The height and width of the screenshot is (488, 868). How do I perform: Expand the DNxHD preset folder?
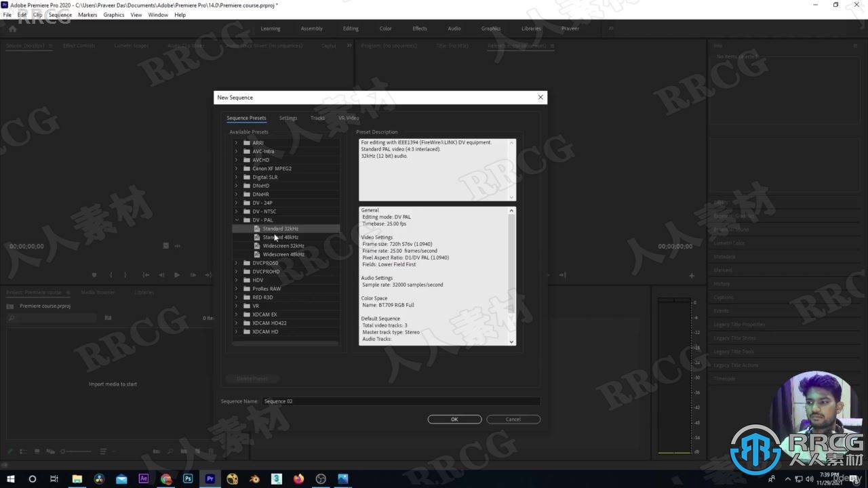[x=237, y=186]
